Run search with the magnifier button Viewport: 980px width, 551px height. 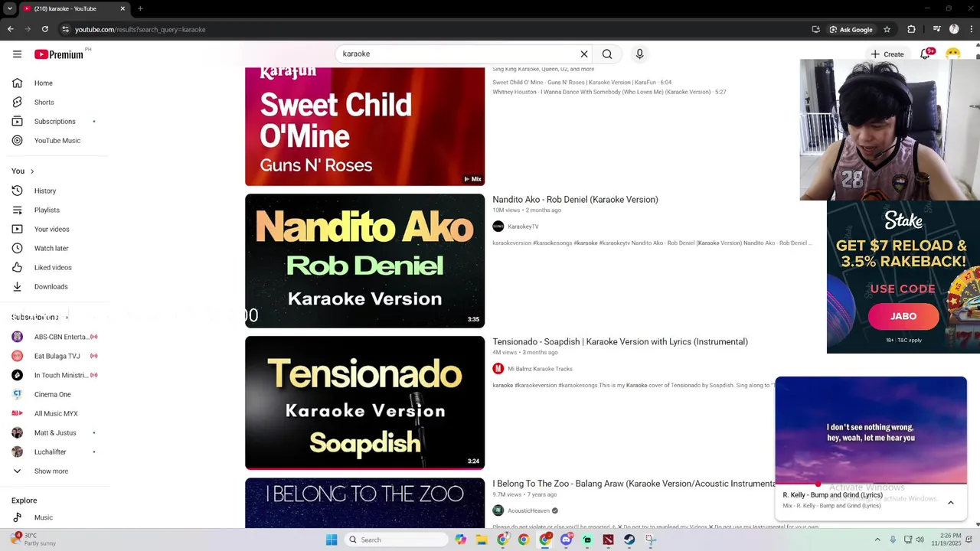[x=607, y=54]
